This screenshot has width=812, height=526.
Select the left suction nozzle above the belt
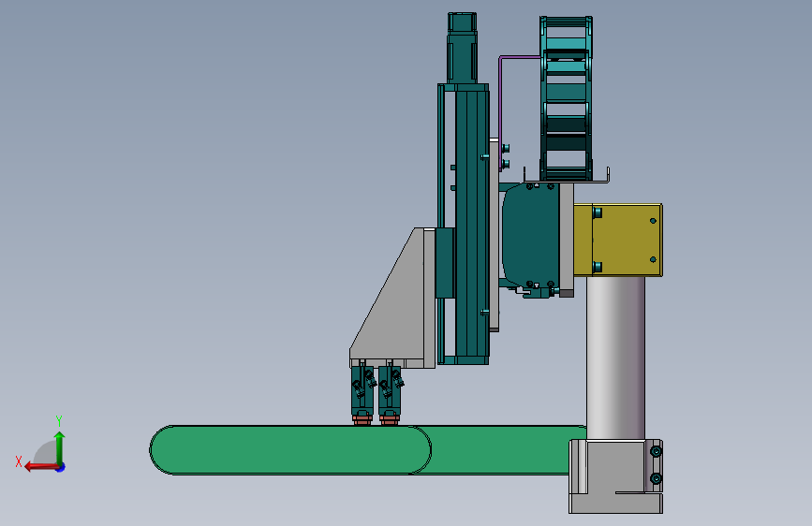362,396
